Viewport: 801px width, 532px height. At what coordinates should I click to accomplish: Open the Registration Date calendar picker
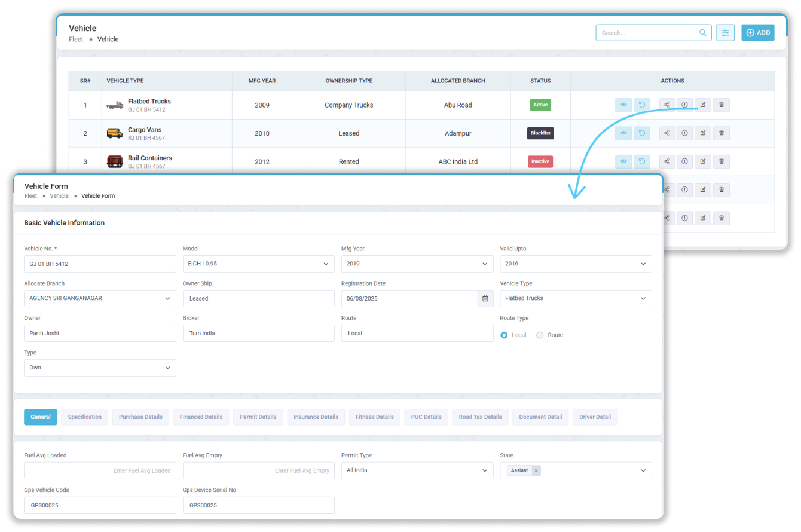click(485, 298)
